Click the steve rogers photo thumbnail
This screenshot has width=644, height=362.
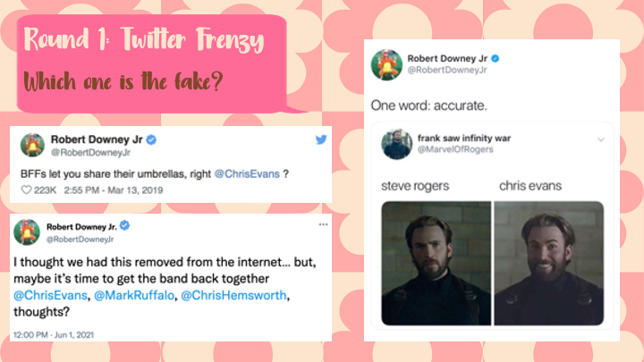point(436,263)
